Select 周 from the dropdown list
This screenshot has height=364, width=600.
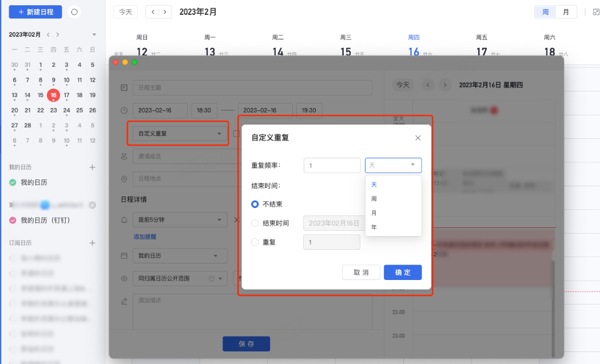point(394,199)
